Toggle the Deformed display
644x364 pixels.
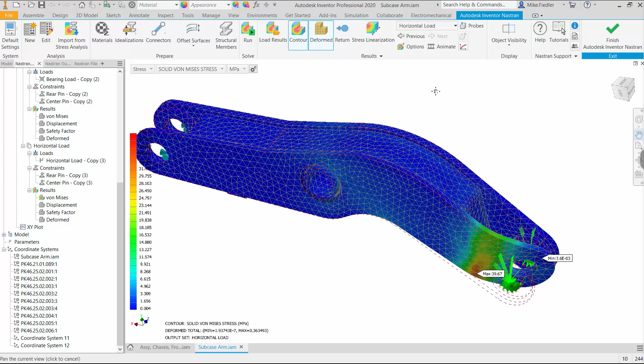tap(321, 35)
